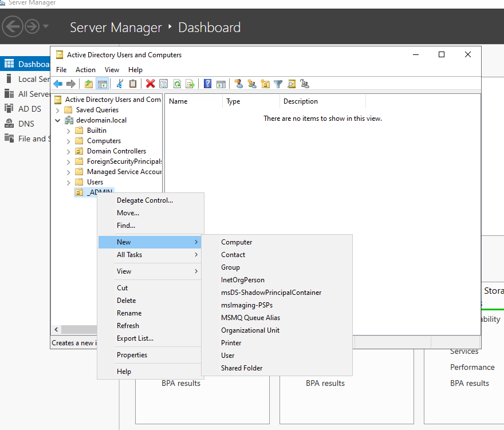The width and height of the screenshot is (504, 430).
Task: Click the Create new group toolbar icon
Action: click(252, 84)
